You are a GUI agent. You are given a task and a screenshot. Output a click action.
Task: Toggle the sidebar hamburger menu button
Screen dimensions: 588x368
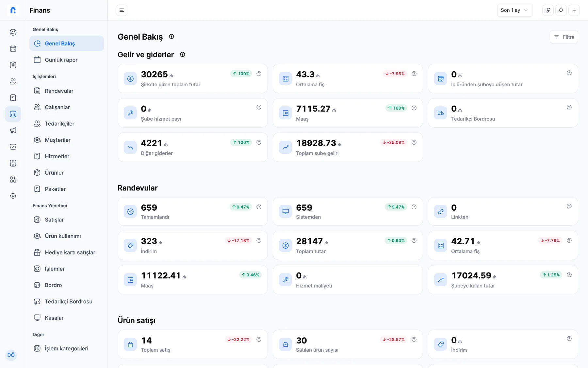(x=122, y=10)
